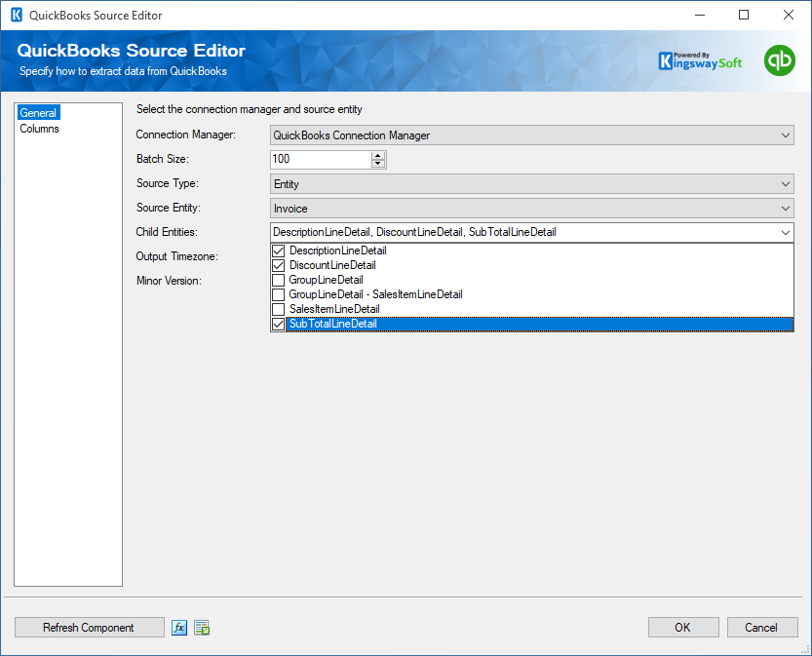812x656 pixels.
Task: Click the KingswaySoft logo
Action: coord(700,61)
